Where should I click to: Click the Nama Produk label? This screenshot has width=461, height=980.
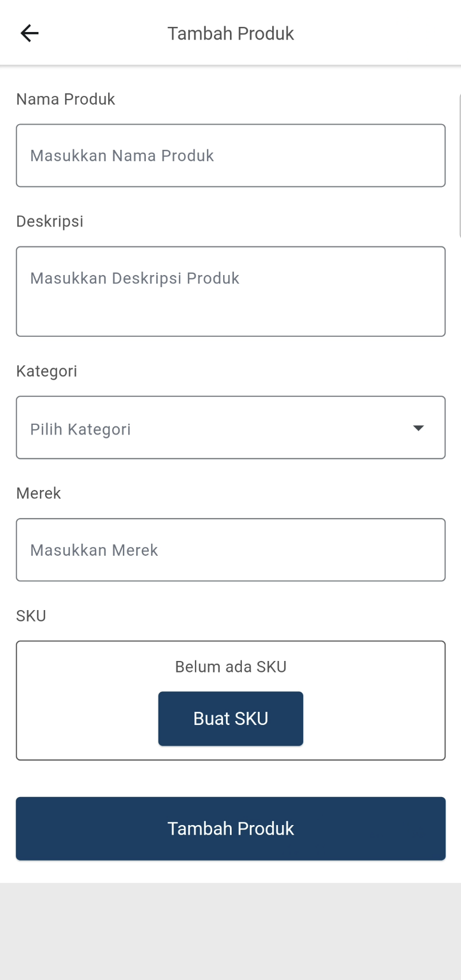[x=66, y=99]
